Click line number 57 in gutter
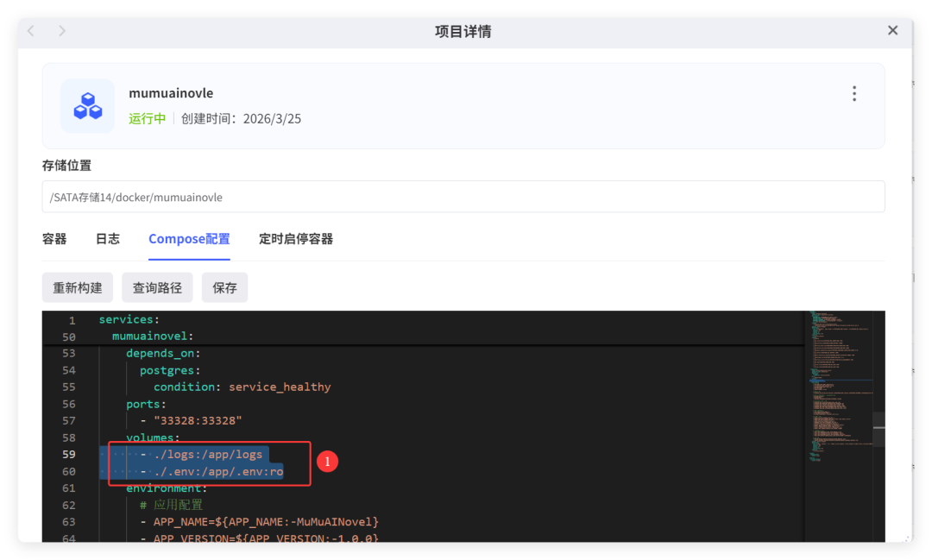This screenshot has width=932, height=560. point(69,421)
